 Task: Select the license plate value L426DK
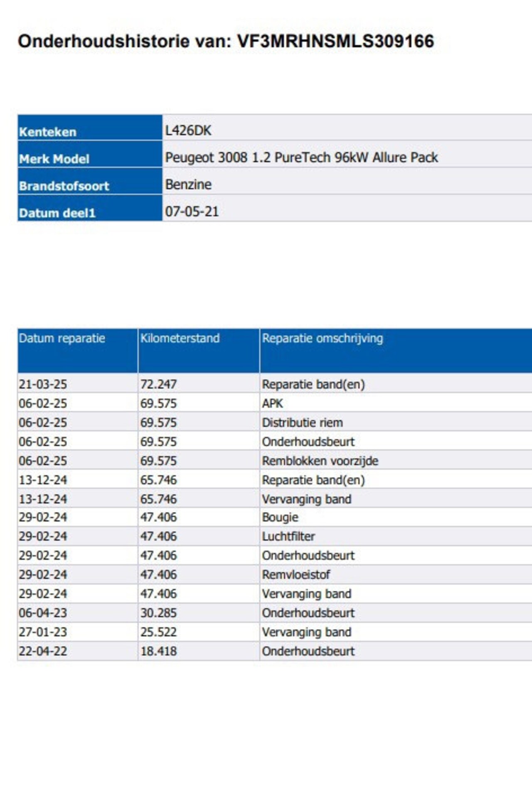point(188,131)
